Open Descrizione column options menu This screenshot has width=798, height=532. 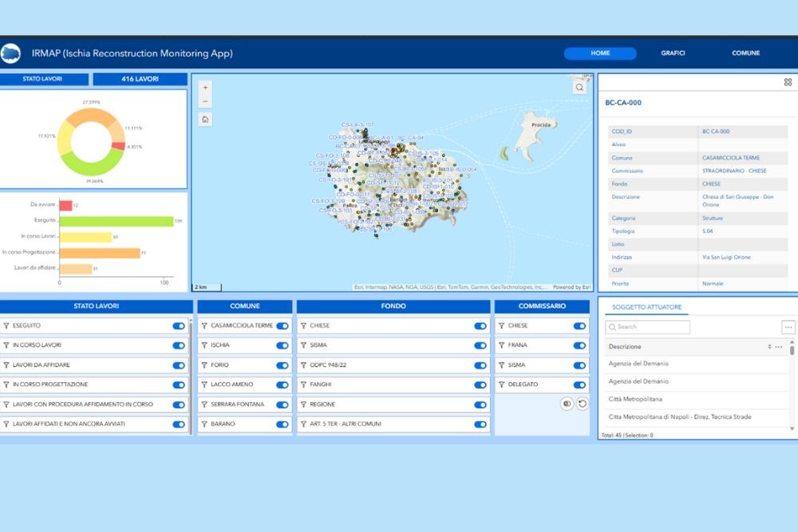[779, 347]
